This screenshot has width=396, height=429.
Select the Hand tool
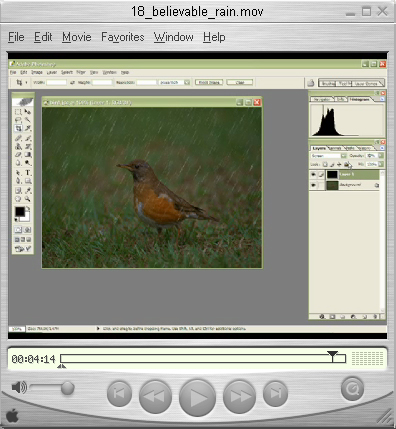click(18, 199)
